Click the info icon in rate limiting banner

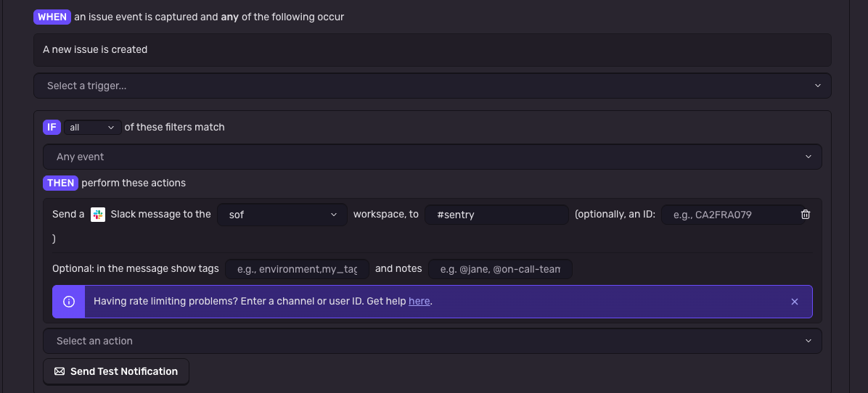pos(69,302)
